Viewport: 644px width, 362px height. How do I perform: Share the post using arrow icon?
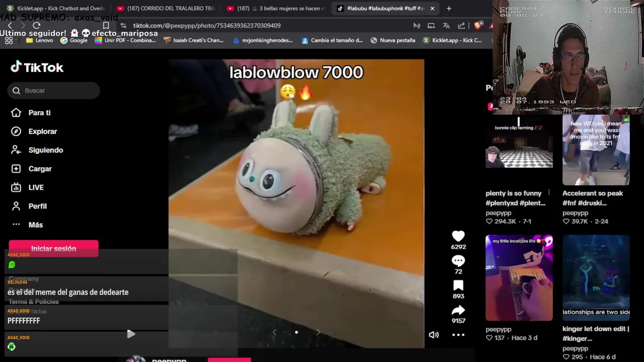click(458, 310)
